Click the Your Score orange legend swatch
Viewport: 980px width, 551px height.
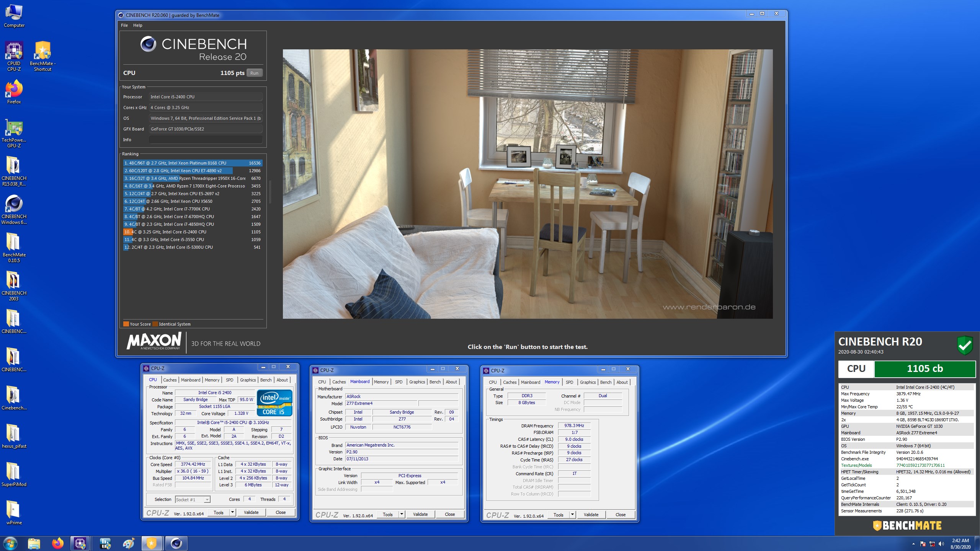126,324
